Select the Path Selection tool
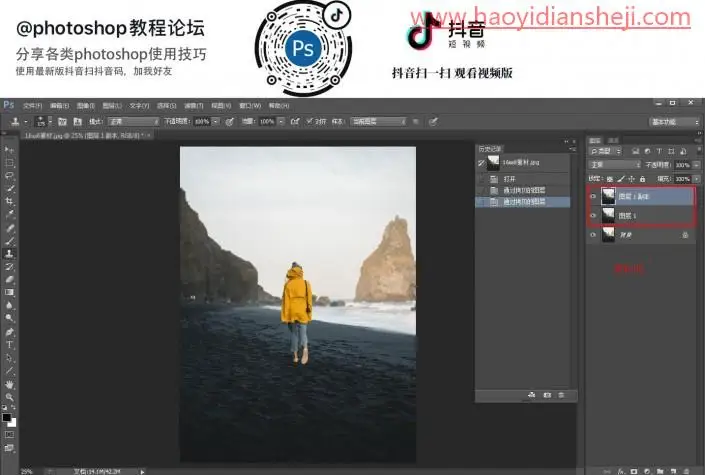 pos(9,358)
